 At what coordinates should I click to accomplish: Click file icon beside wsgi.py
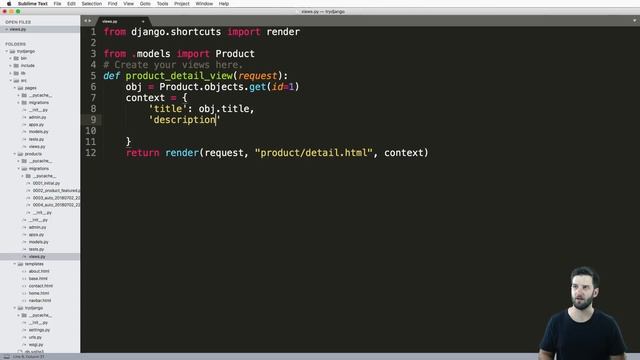pos(24,344)
